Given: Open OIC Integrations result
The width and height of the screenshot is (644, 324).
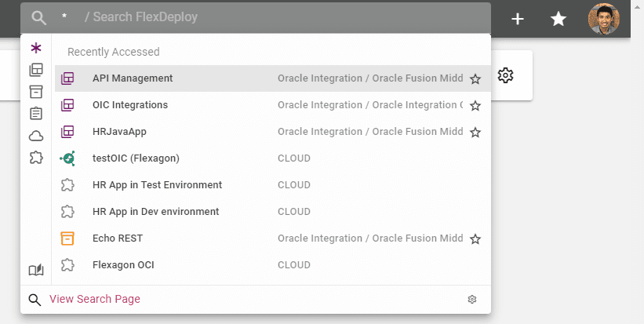Looking at the screenshot, I should [273, 105].
